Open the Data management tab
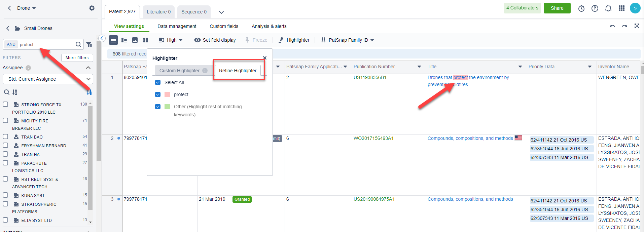Image resolution: width=644 pixels, height=232 pixels. (177, 26)
